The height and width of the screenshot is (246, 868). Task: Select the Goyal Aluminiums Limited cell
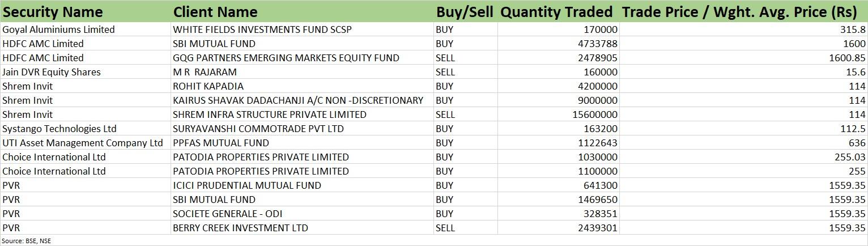(86, 29)
